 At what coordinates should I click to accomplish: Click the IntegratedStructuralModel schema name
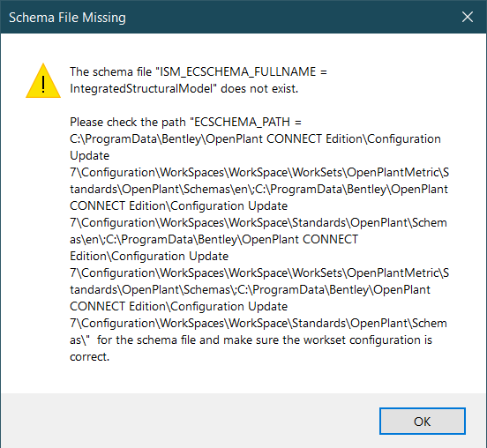(x=141, y=88)
